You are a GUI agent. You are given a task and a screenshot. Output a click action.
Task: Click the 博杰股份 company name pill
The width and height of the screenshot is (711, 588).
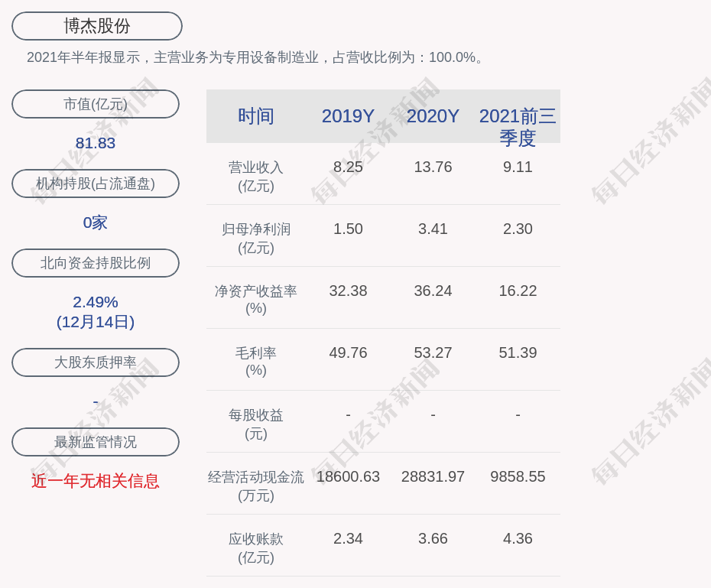[x=97, y=26]
